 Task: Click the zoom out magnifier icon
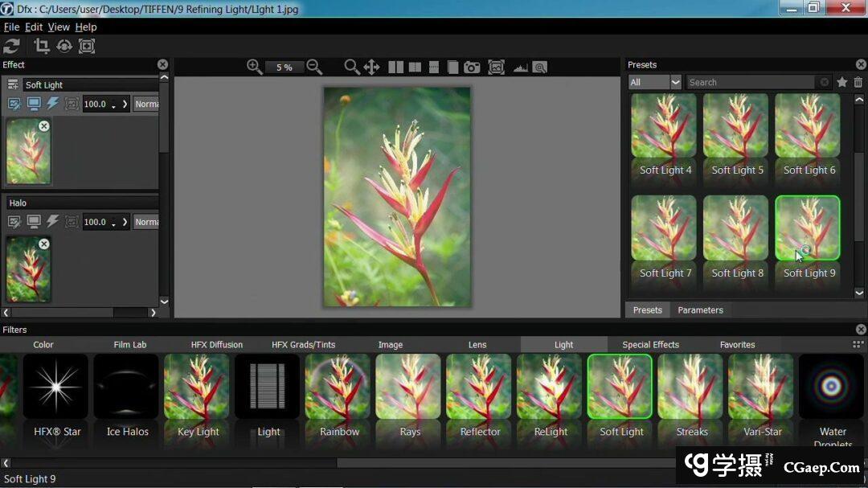(x=314, y=67)
